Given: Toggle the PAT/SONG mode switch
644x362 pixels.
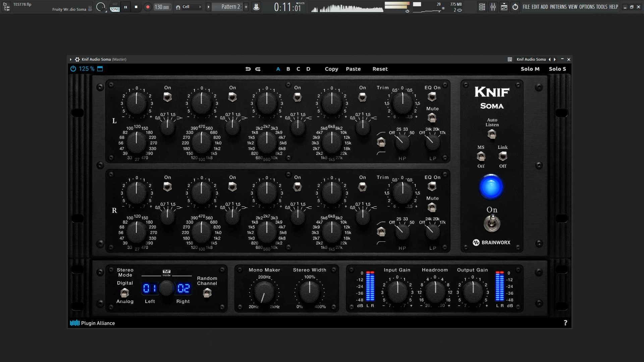Looking at the screenshot, I should 115,7.
